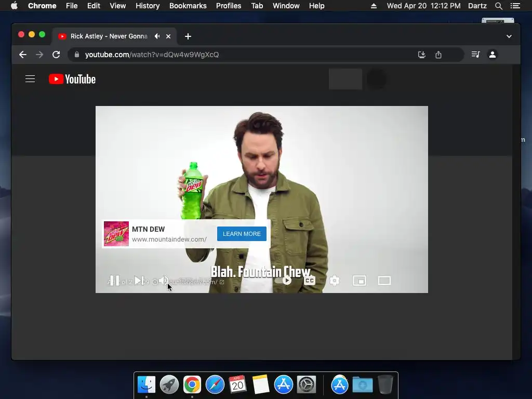This screenshot has height=399, width=532.
Task: Open Spotlight search magnifier
Action: pyautogui.click(x=499, y=6)
